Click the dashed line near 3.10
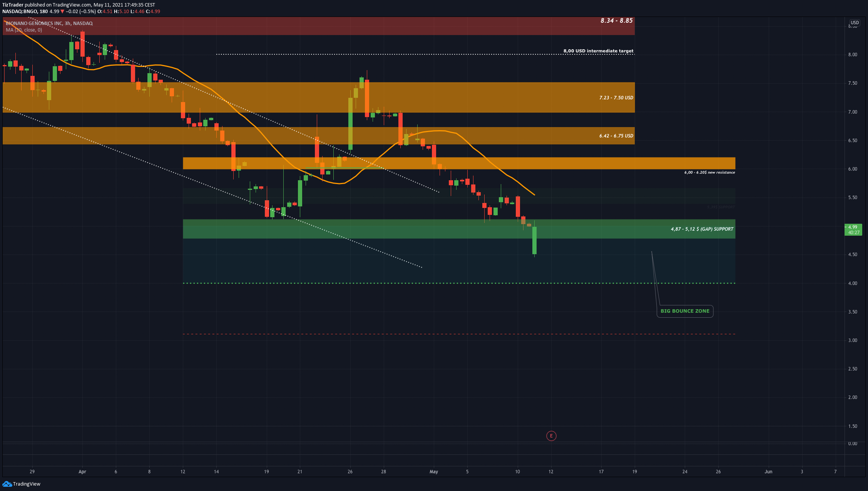Screen dimensions: 868x491 (459, 334)
